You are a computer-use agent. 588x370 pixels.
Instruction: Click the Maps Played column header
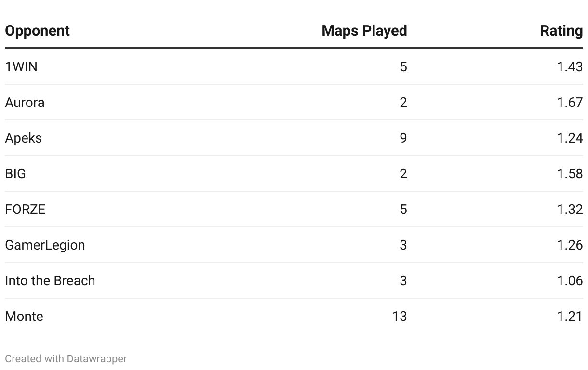pyautogui.click(x=364, y=31)
